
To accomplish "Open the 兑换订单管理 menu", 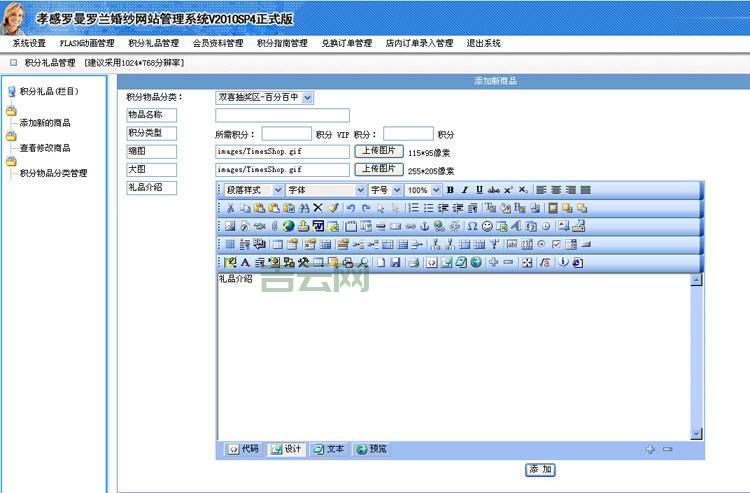I will [x=346, y=43].
